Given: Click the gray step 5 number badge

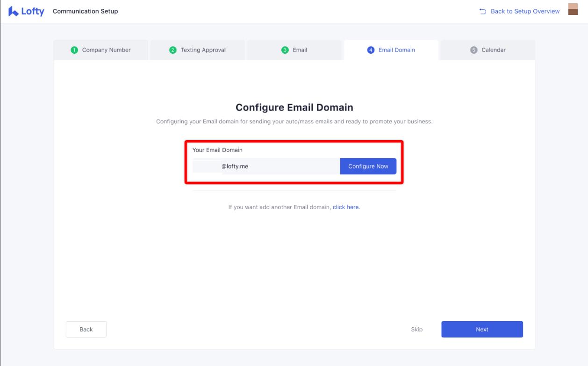Looking at the screenshot, I should pyautogui.click(x=473, y=50).
